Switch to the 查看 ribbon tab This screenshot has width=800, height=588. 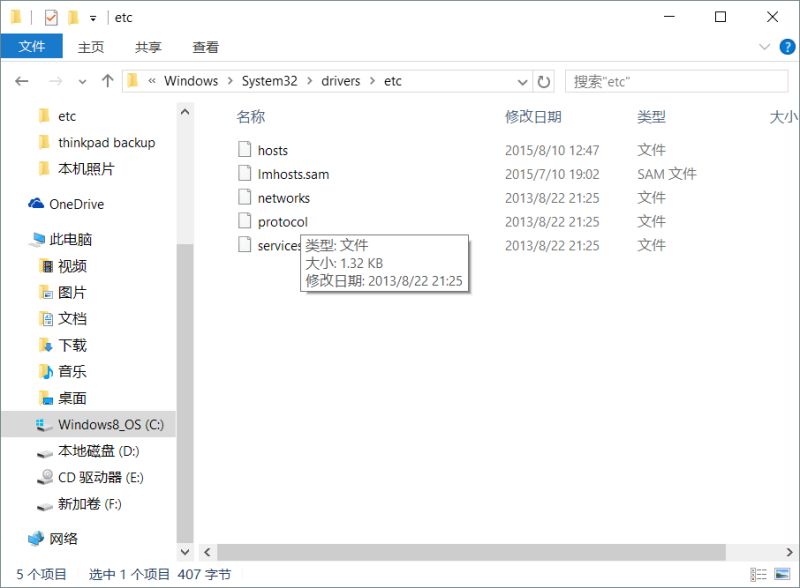coord(204,46)
